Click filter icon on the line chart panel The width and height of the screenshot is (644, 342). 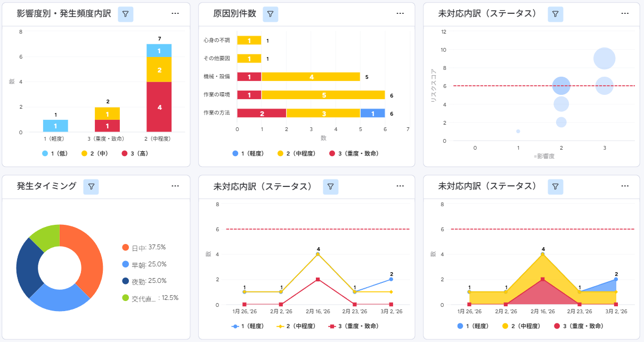[330, 186]
